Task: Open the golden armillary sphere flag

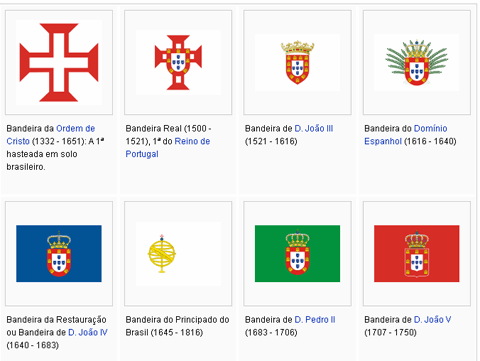Action: pos(178,254)
